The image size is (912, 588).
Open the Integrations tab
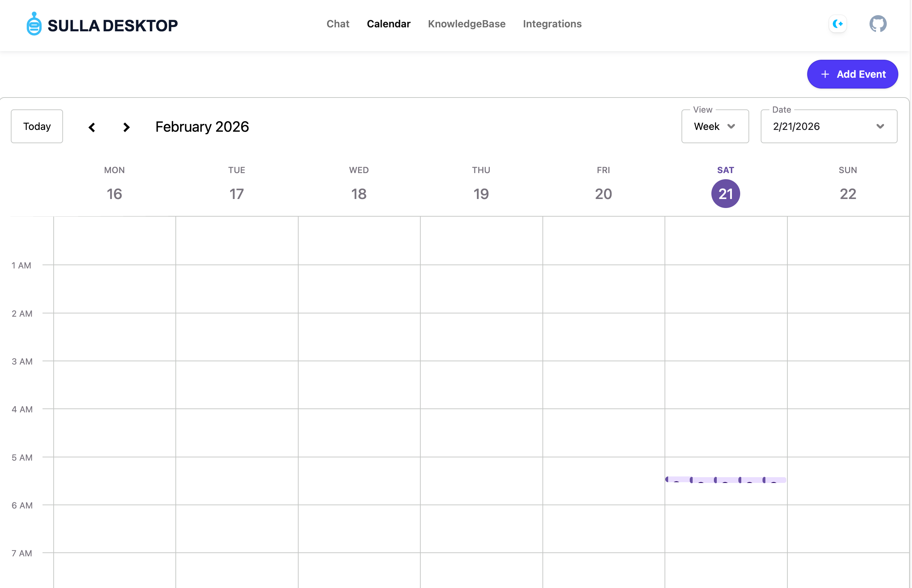(x=552, y=24)
